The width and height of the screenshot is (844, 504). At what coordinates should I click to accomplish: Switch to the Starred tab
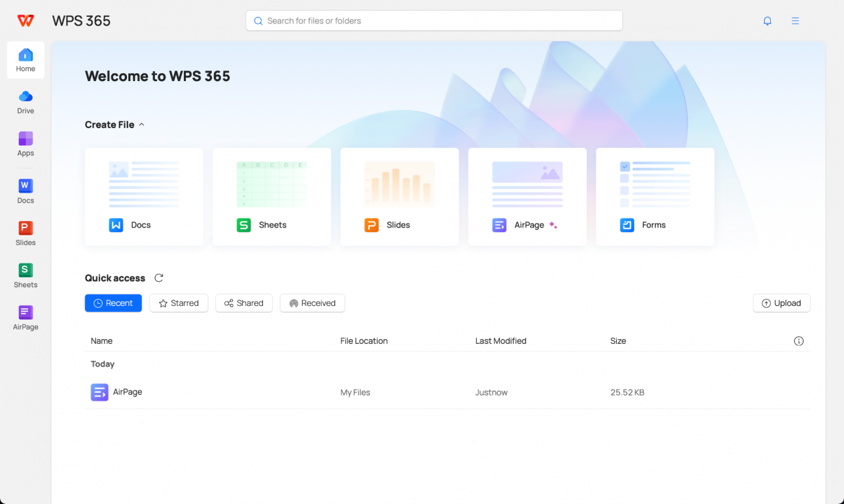(179, 303)
